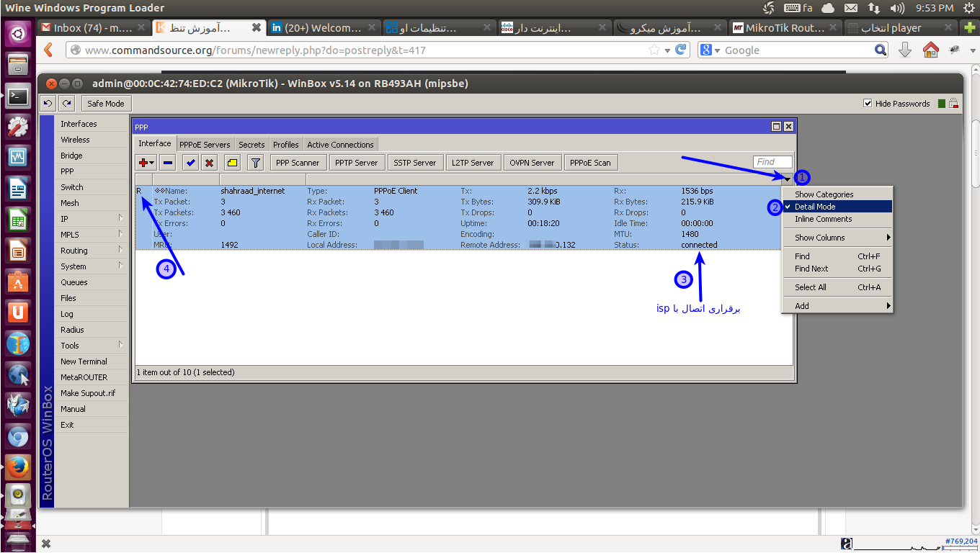This screenshot has height=553, width=980.
Task: Click the red X disable icon
Action: tap(210, 163)
